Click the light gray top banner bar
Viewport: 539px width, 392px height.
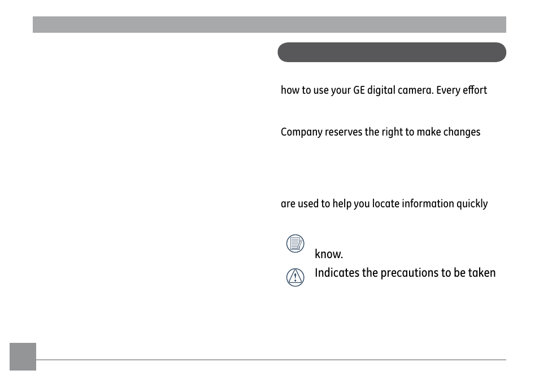tap(269, 25)
